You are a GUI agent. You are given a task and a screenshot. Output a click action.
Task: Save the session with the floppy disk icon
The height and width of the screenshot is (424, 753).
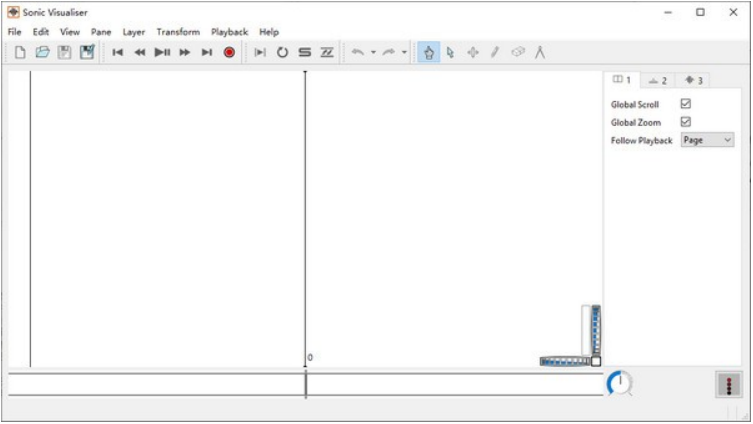[64, 52]
